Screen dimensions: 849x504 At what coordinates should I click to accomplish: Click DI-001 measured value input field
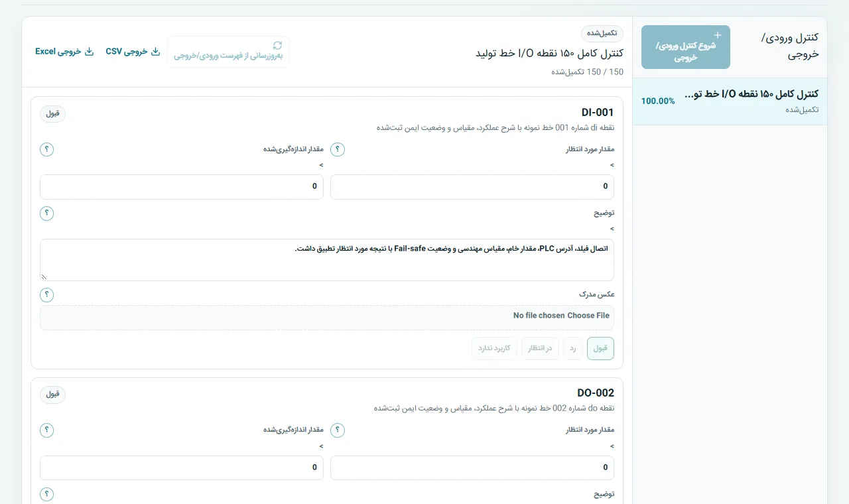point(182,187)
